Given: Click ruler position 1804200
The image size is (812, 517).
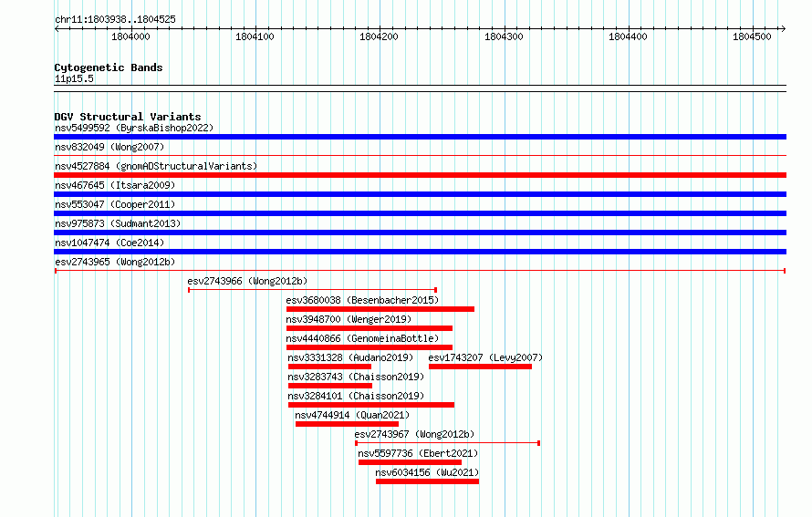Looking at the screenshot, I should (x=379, y=36).
